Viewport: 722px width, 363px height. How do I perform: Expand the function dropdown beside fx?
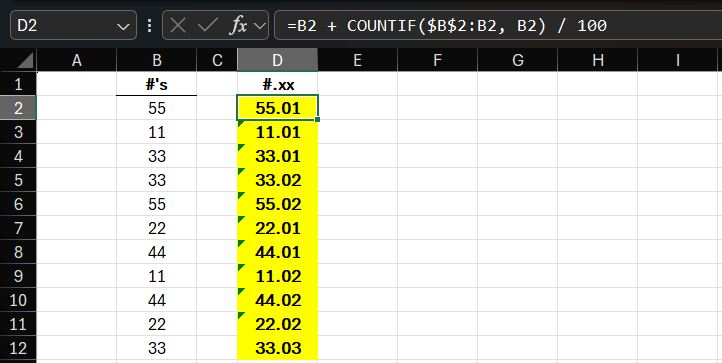pyautogui.click(x=260, y=26)
